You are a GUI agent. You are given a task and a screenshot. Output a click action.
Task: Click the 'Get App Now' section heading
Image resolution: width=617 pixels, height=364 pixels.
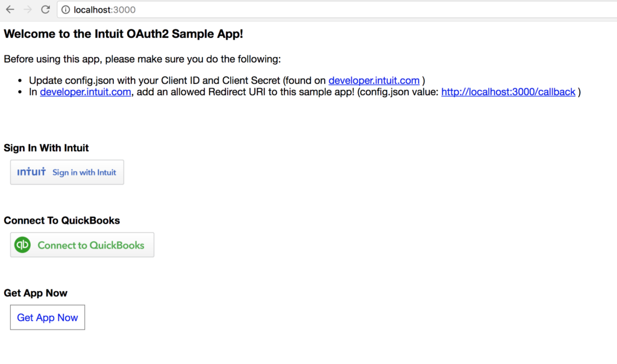(x=36, y=293)
